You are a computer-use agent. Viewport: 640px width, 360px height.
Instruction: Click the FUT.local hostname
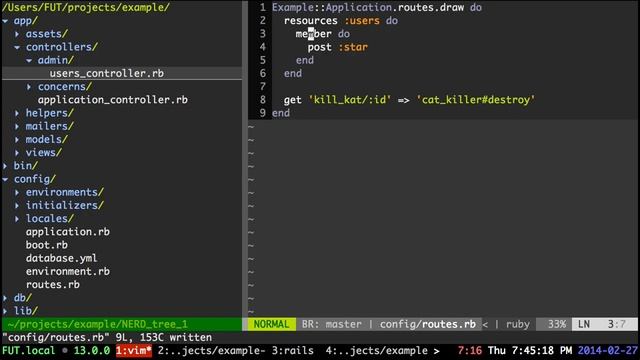pyautogui.click(x=29, y=351)
